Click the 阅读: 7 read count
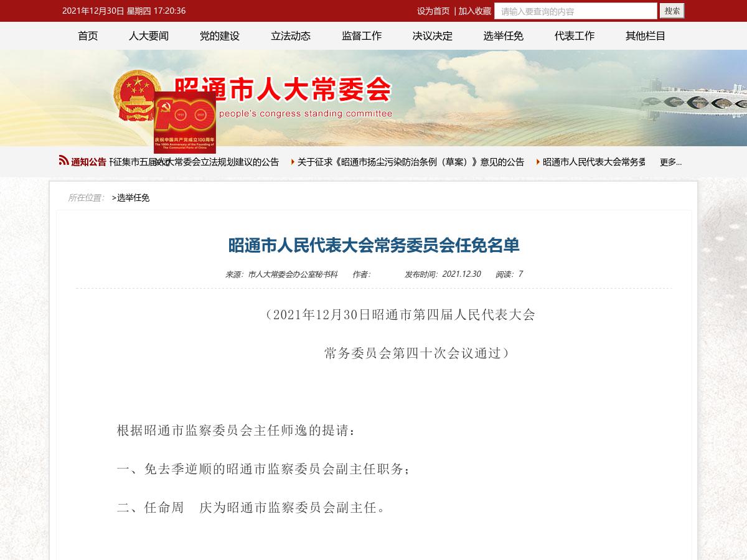The image size is (747, 560). 509,274
